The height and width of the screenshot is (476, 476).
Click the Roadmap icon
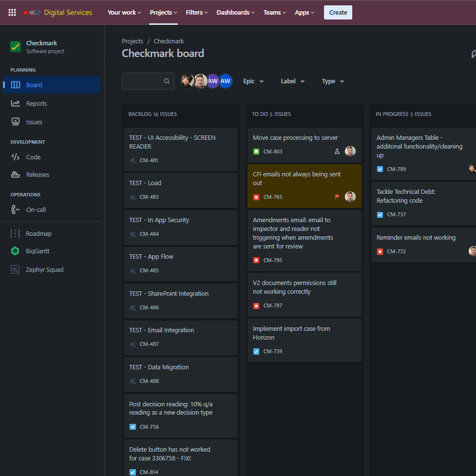pyautogui.click(x=15, y=233)
